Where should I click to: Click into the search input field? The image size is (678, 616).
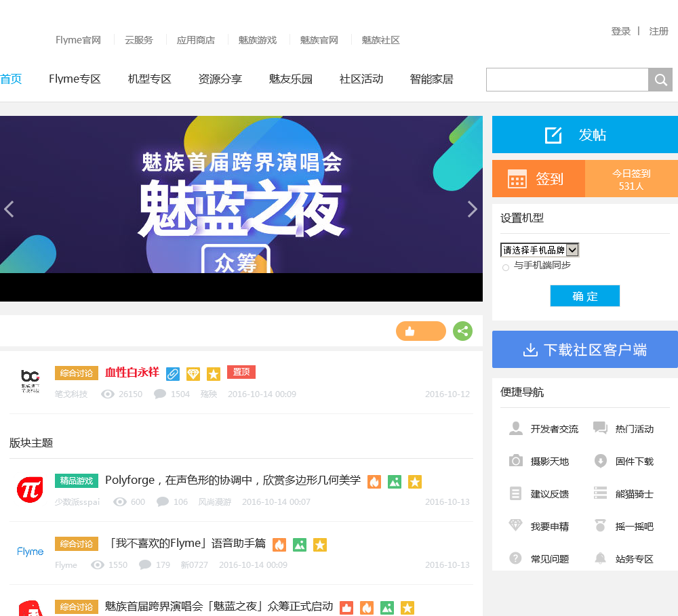tap(567, 79)
